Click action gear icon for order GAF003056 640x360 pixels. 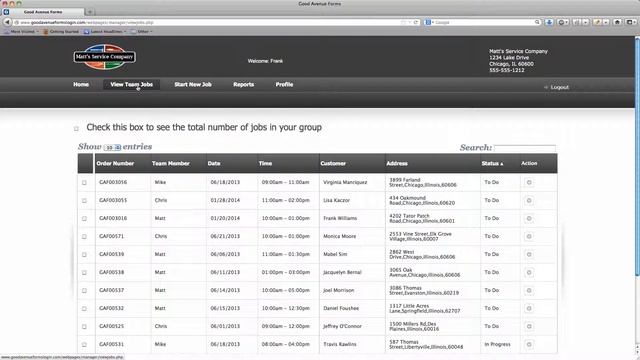[x=529, y=182]
